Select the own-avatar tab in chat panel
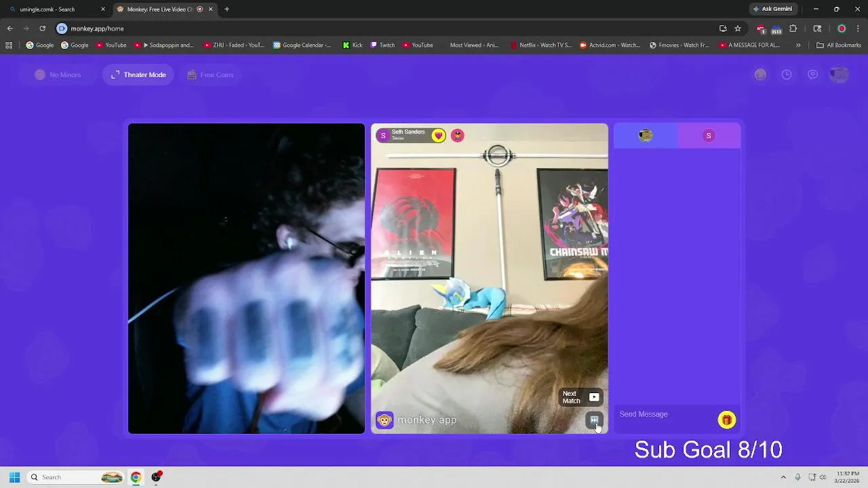 pos(646,136)
